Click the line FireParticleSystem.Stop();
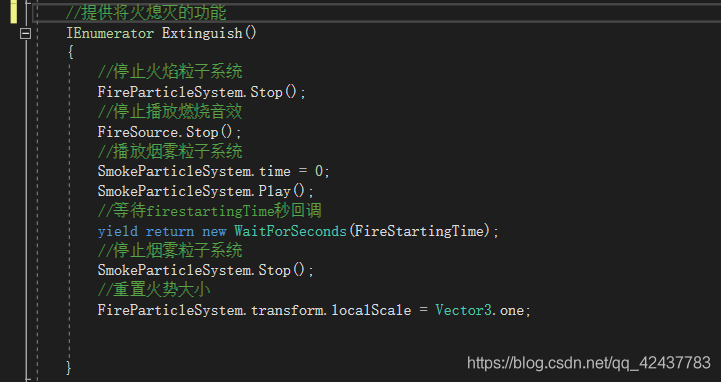Viewport: 721px width, 382px height. pos(201,92)
